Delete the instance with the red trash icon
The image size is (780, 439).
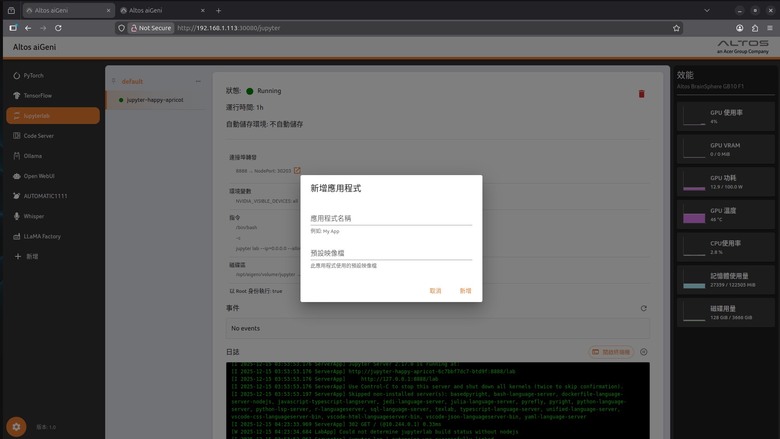click(x=641, y=94)
